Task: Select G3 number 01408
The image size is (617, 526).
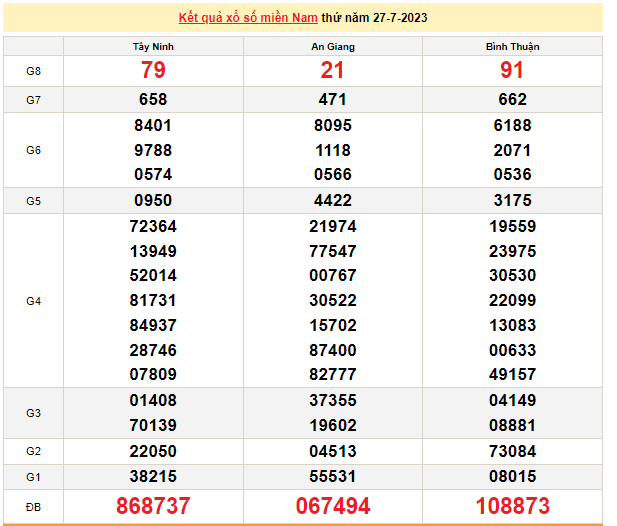Action: click(x=153, y=400)
